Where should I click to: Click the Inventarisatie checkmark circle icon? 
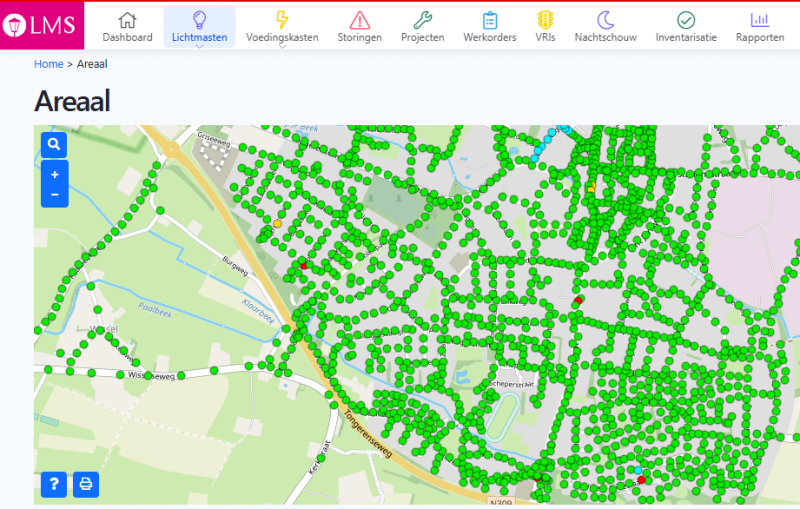(685, 19)
